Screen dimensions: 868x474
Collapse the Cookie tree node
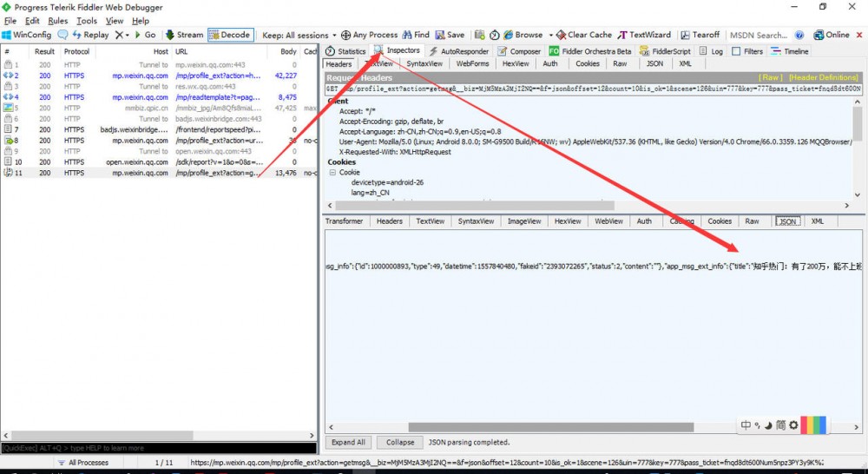(332, 173)
